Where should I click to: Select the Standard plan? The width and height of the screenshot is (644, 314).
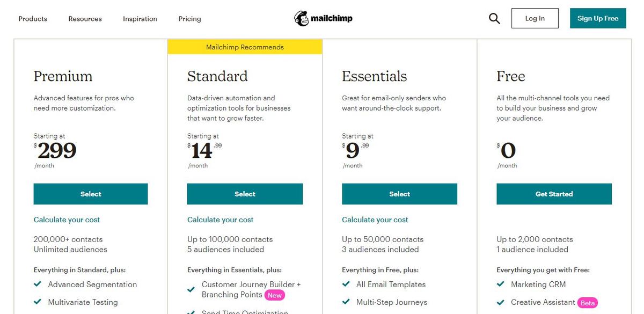pos(245,194)
